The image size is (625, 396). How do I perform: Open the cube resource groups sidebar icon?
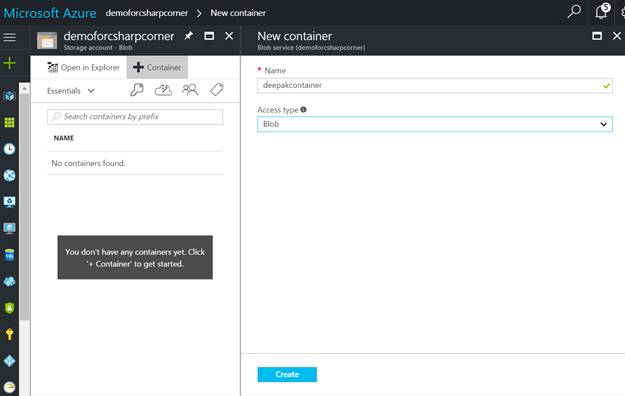[x=9, y=96]
